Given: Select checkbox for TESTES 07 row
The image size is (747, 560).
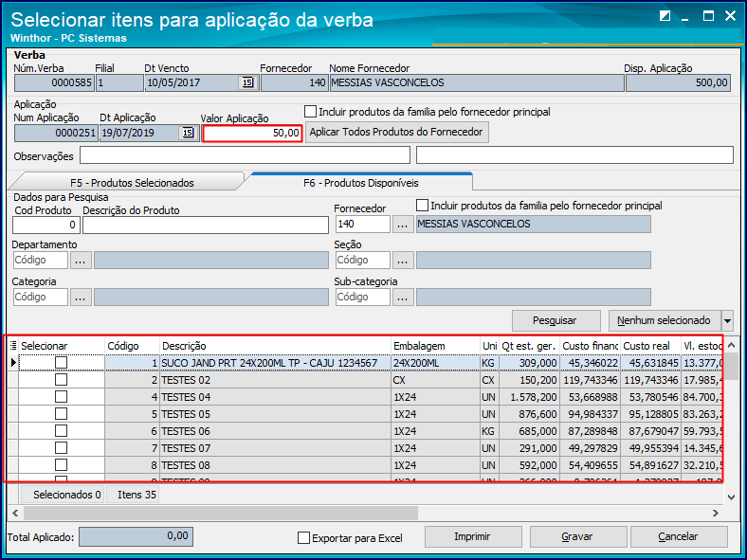Looking at the screenshot, I should [x=61, y=448].
